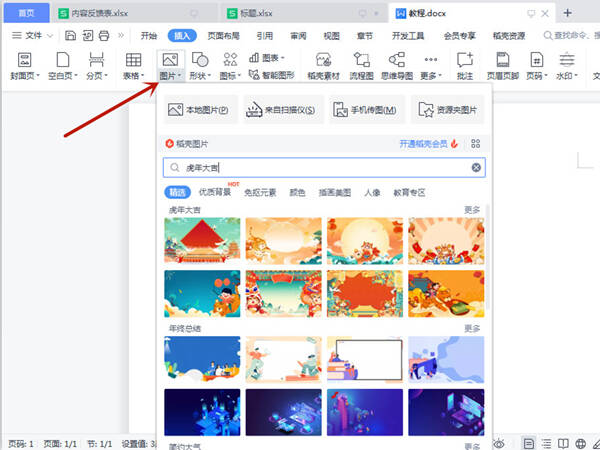
Task: Open resource folder pictures (资源夹图片)
Action: pyautogui.click(x=447, y=110)
